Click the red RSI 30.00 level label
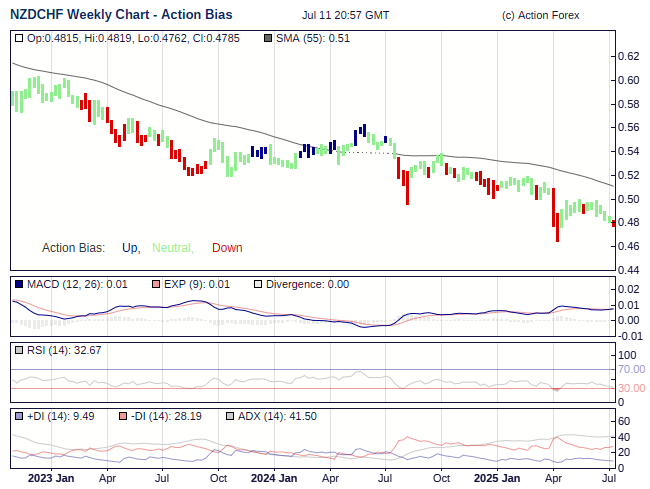 (x=631, y=388)
